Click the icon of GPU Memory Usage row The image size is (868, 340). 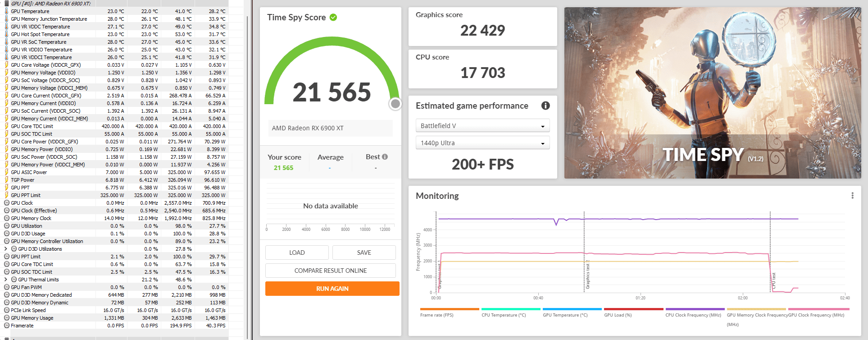coord(6,318)
